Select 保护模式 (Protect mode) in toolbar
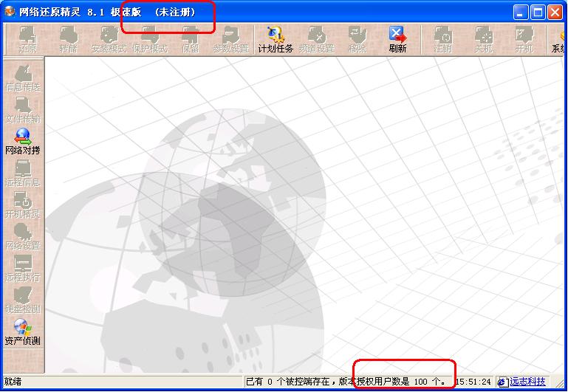Viewport: 568px width, 392px height. point(150,40)
